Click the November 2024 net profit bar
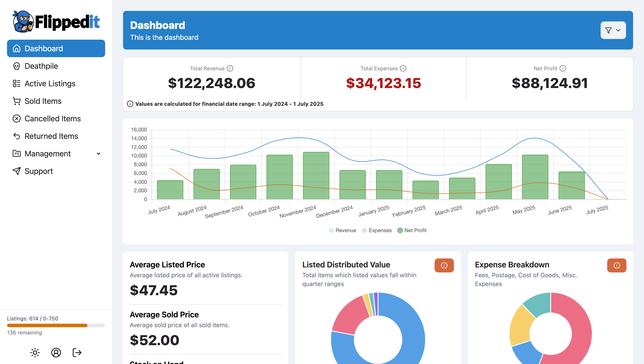Screen dimensions: 644x364 [x=316, y=175]
